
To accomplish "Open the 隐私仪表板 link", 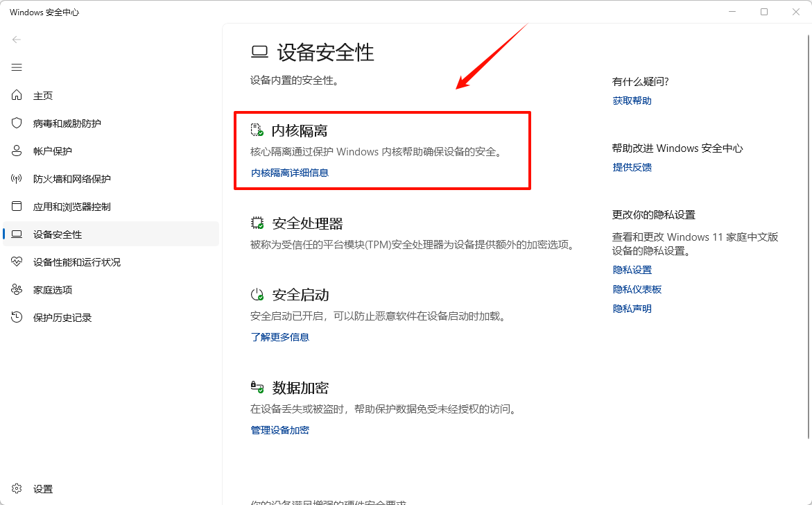I will coord(637,289).
